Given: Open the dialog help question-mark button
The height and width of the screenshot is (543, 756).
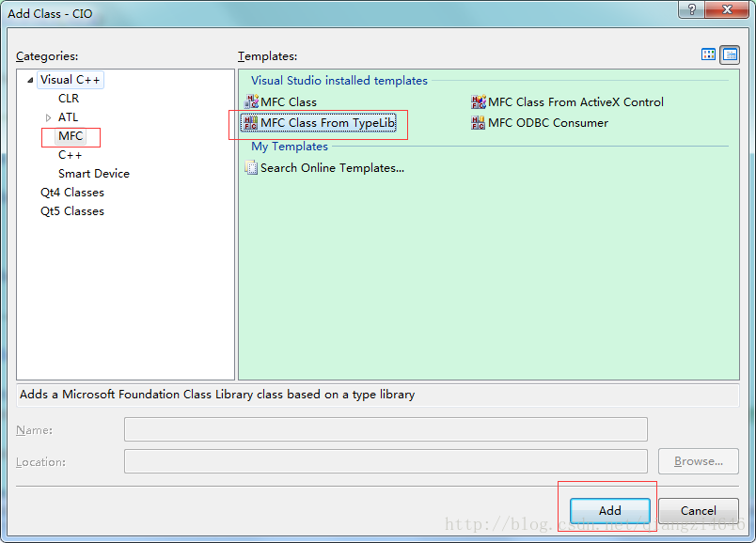Looking at the screenshot, I should click(x=692, y=9).
